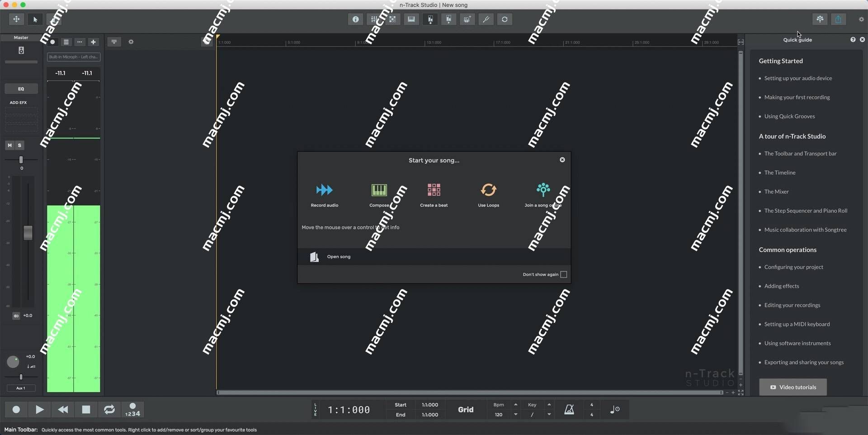Select the arrow pointer tool

(x=35, y=19)
